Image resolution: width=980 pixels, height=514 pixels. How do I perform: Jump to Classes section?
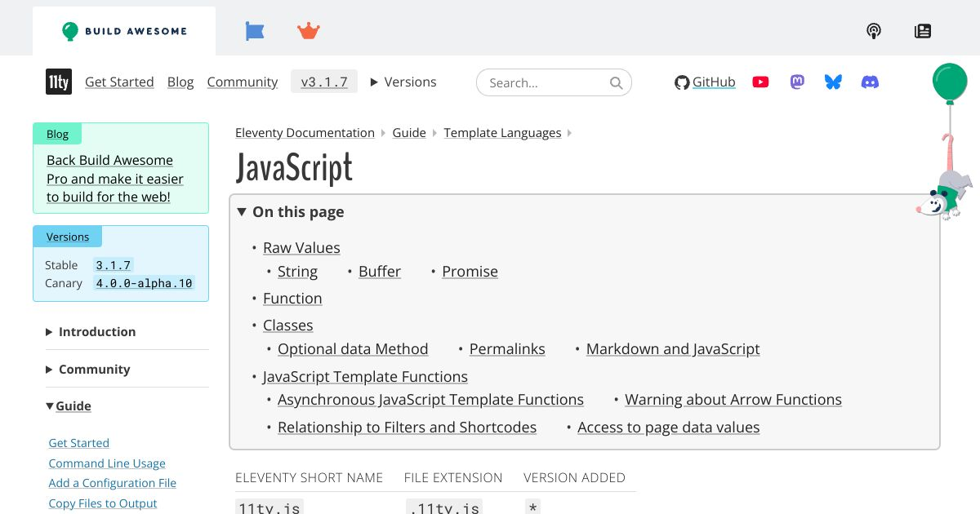[287, 325]
